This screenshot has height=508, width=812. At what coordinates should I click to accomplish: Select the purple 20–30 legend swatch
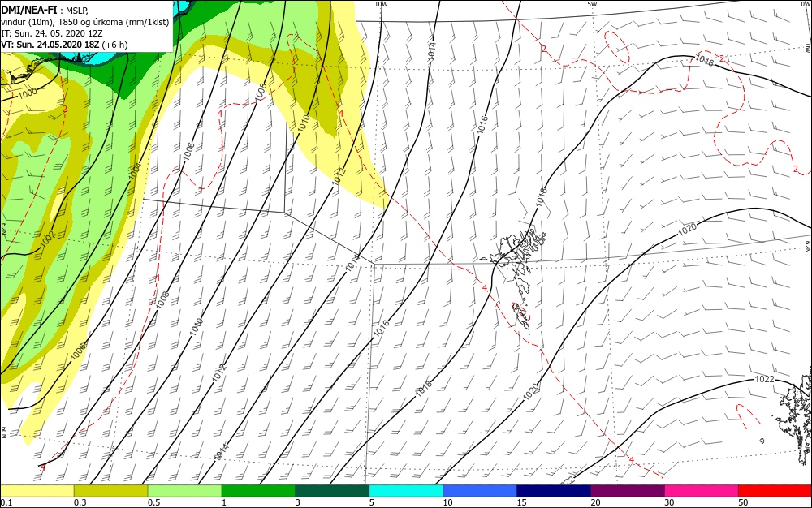click(627, 491)
